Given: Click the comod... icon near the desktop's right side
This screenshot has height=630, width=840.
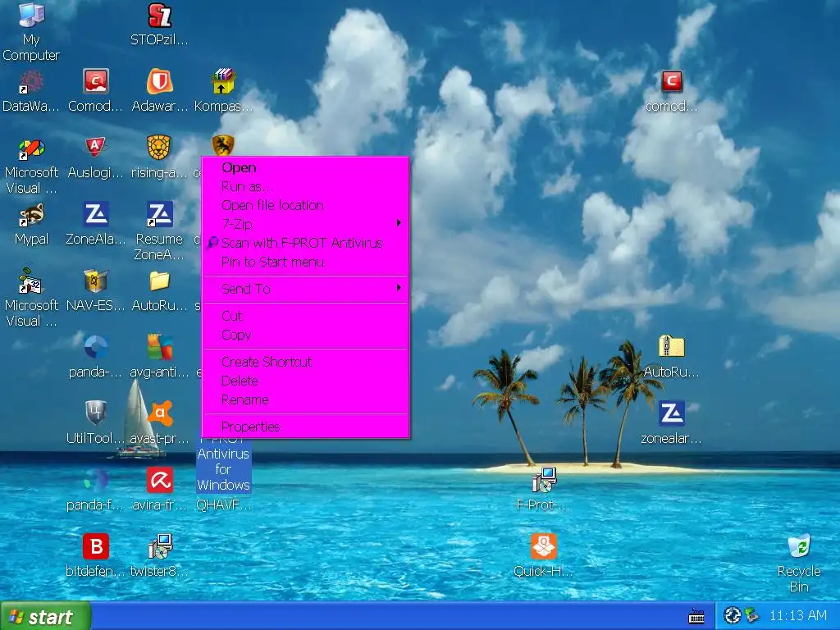Looking at the screenshot, I should click(671, 81).
